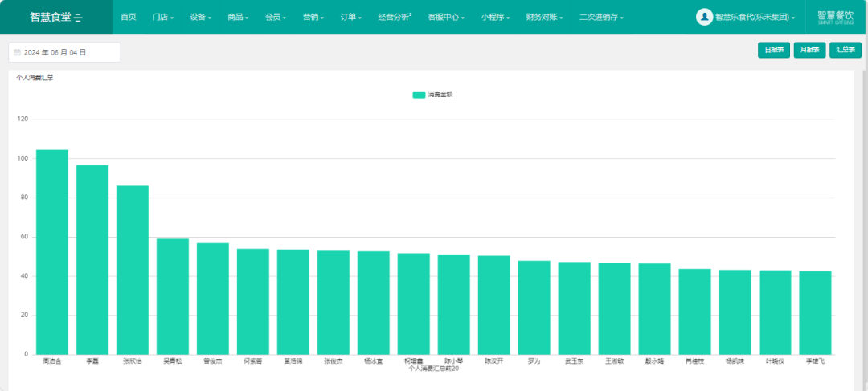Click the bar for 李雄飞
The image size is (868, 391).
pyautogui.click(x=816, y=313)
